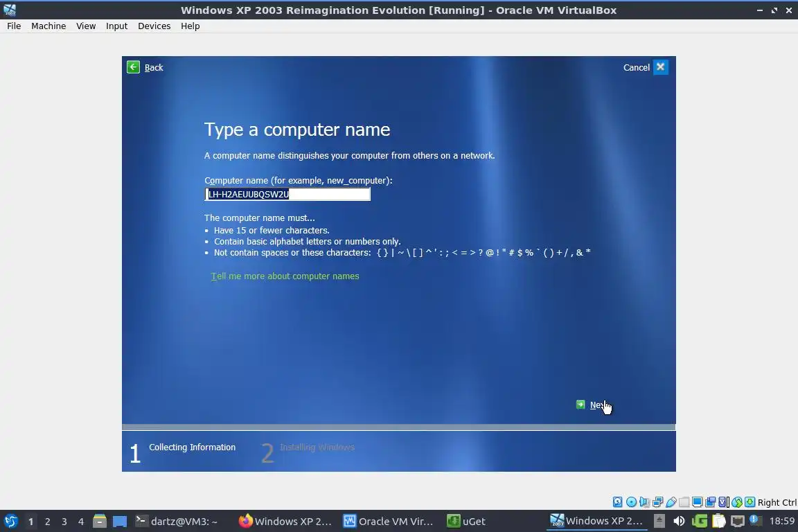Click the volume speaker tray icon
Image resolution: width=798 pixels, height=532 pixels.
[x=679, y=521]
